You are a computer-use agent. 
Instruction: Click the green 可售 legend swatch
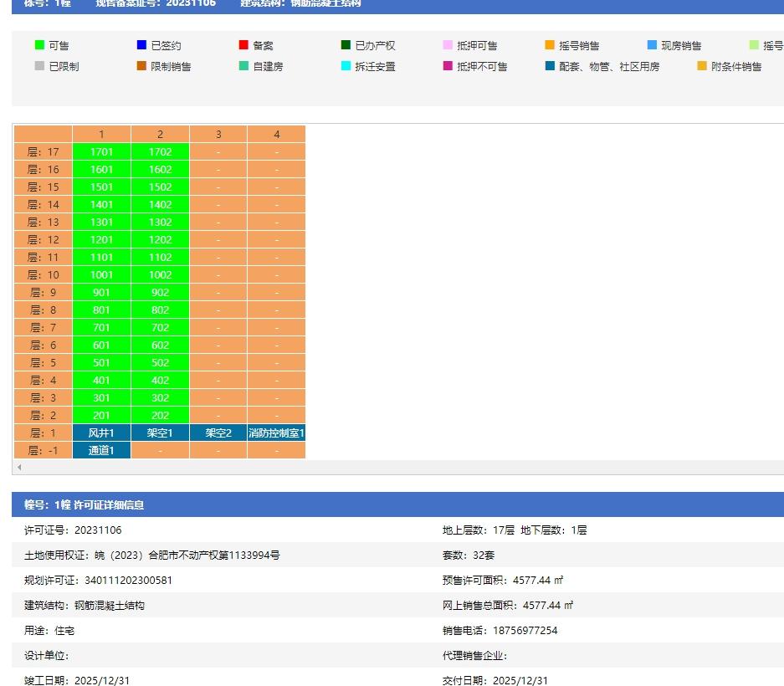[39, 45]
